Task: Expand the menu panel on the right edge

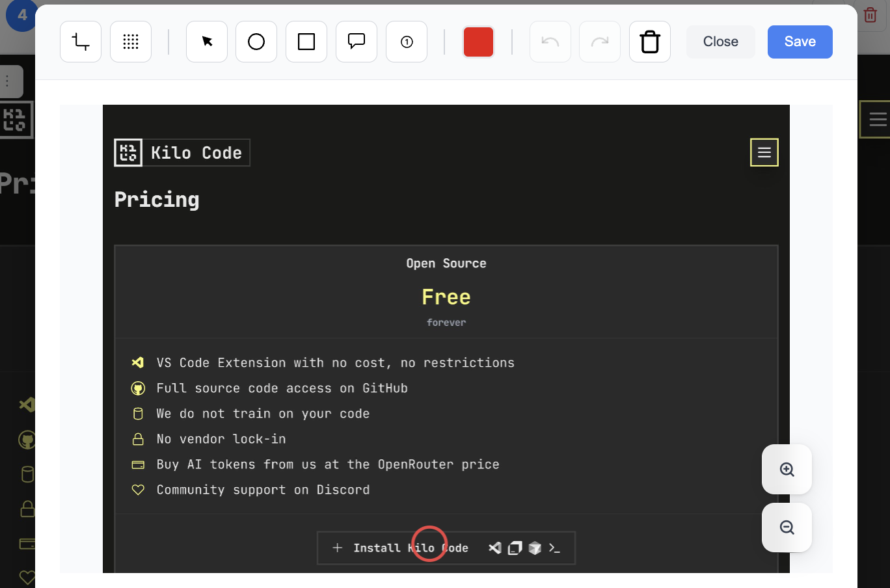Action: point(880,119)
